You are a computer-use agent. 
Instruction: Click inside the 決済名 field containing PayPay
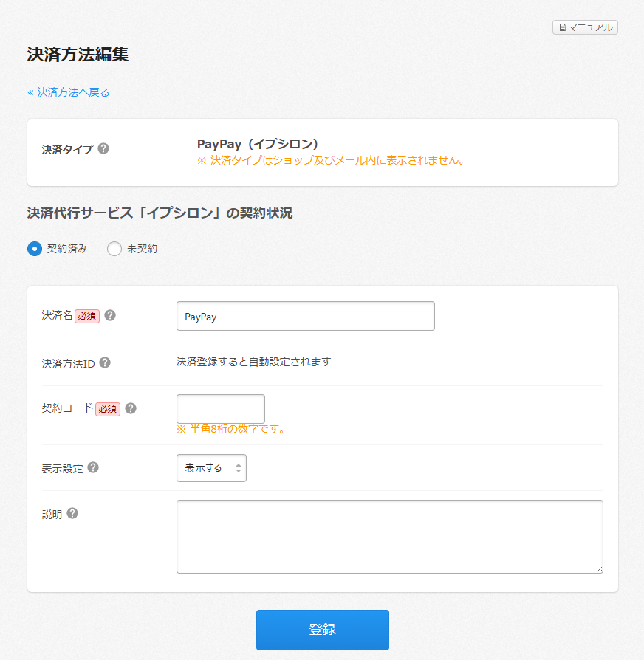click(305, 316)
